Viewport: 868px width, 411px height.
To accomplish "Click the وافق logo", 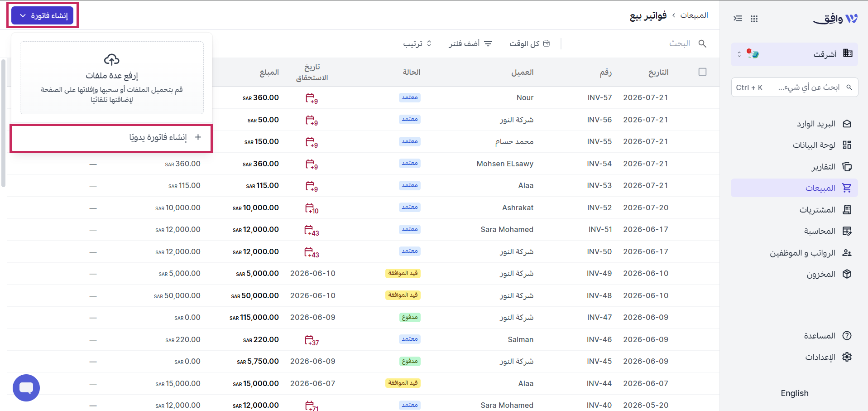I will 835,19.
